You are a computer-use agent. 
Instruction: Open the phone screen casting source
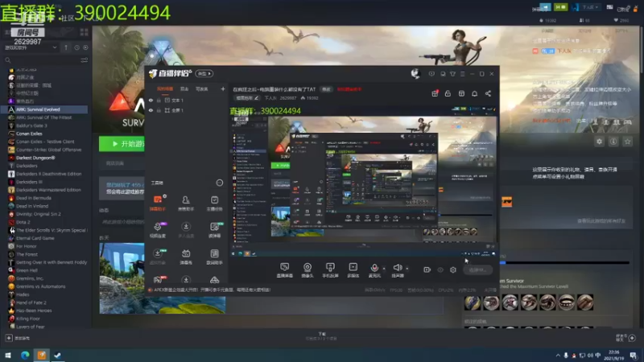[x=330, y=269]
